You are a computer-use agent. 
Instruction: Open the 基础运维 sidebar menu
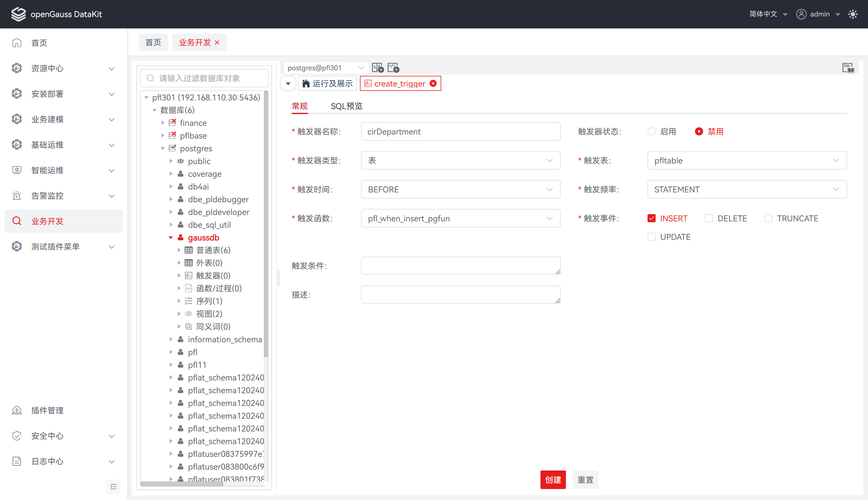click(x=64, y=145)
